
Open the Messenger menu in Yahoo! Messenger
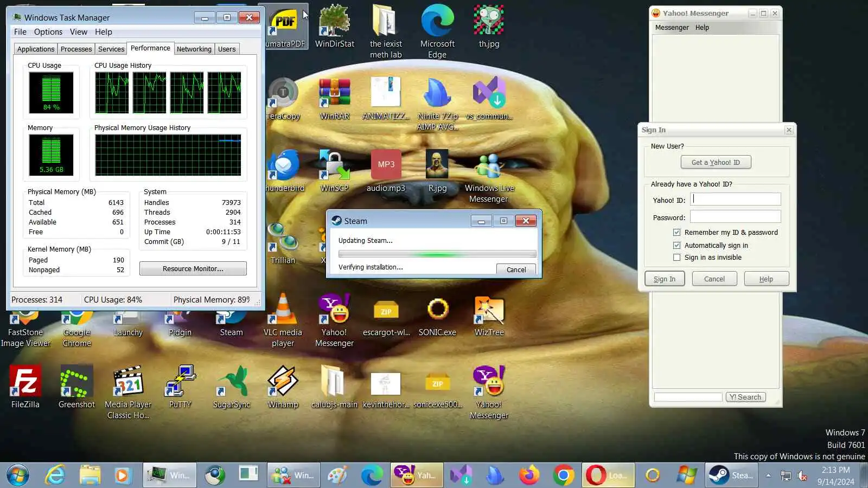click(672, 28)
